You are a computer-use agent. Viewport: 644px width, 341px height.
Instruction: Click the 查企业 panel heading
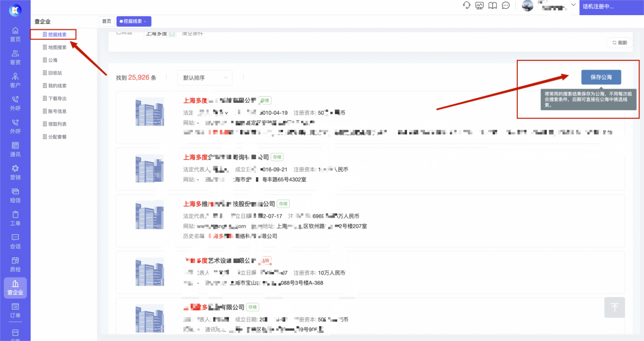pos(42,22)
